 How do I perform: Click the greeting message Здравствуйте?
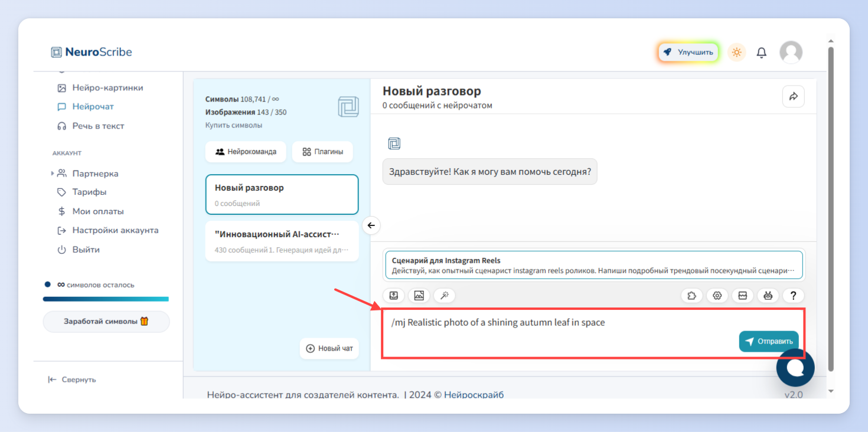tap(490, 171)
